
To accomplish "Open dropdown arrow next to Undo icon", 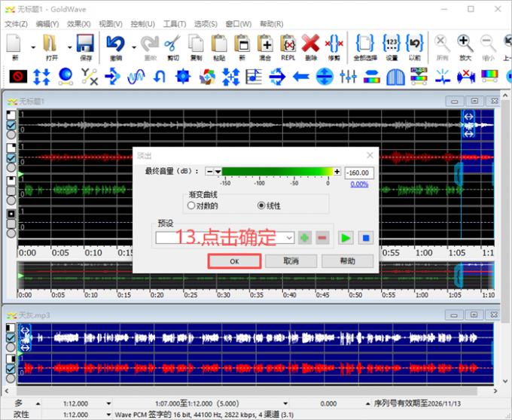I will click(134, 47).
